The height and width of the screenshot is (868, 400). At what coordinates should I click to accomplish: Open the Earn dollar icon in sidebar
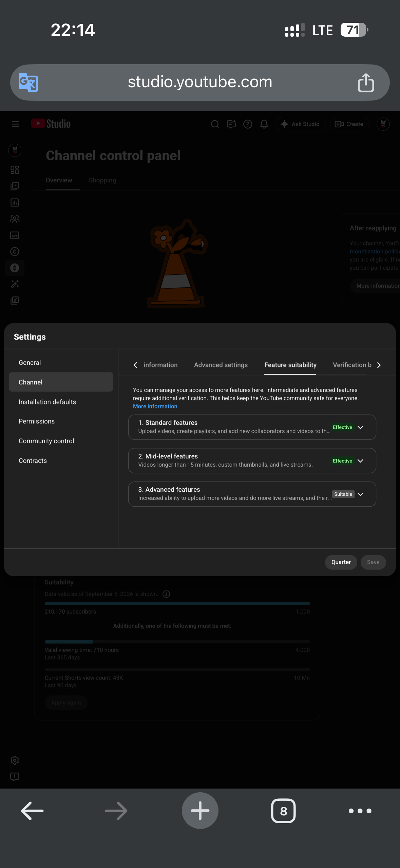(15, 268)
